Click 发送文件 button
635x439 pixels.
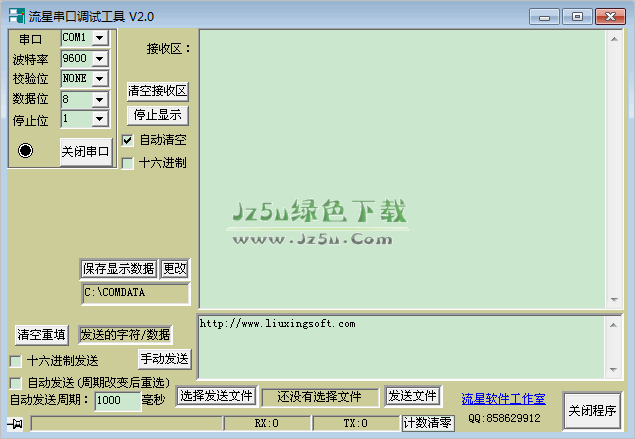tap(412, 396)
